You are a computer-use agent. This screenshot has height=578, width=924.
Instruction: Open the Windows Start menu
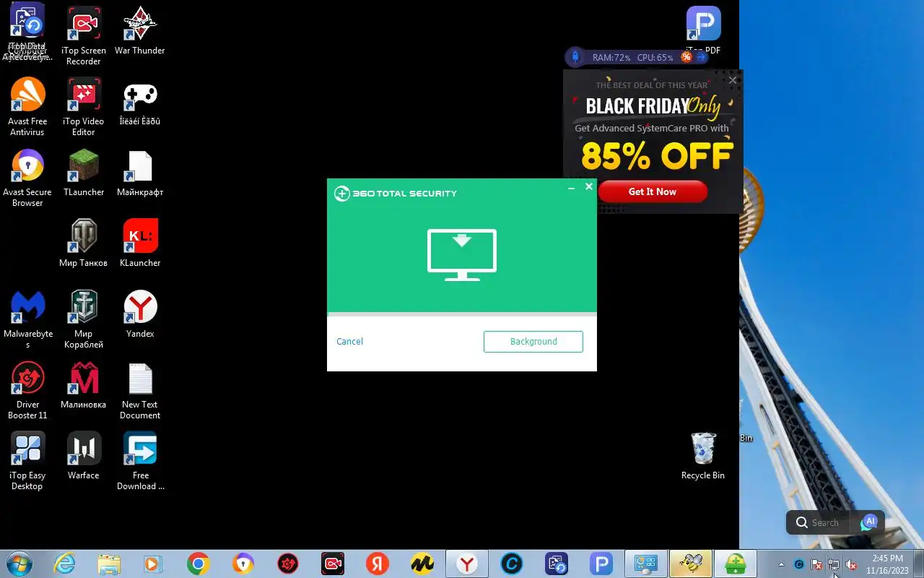(19, 564)
